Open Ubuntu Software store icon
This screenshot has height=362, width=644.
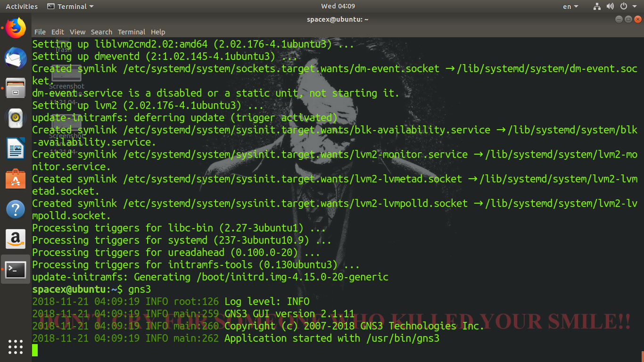coord(16,179)
